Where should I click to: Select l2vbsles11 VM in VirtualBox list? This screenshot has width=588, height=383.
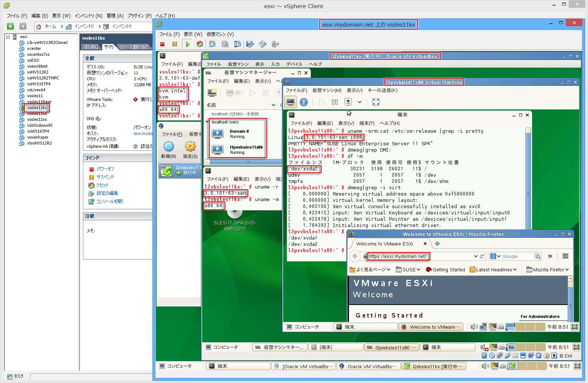pos(180,170)
